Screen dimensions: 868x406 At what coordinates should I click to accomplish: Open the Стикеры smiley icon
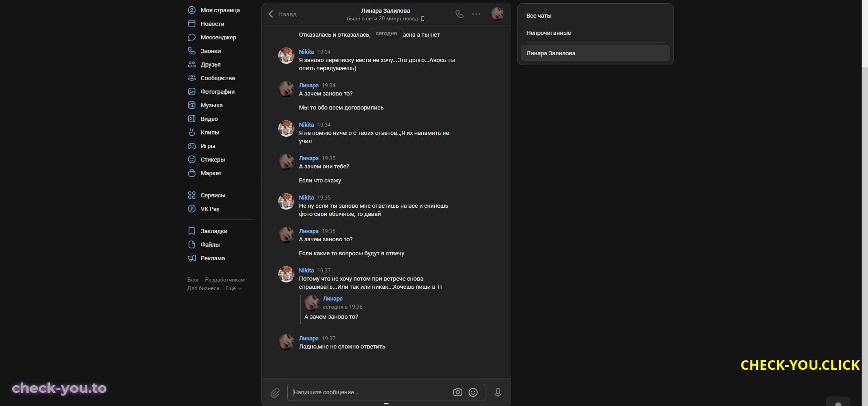coord(192,159)
